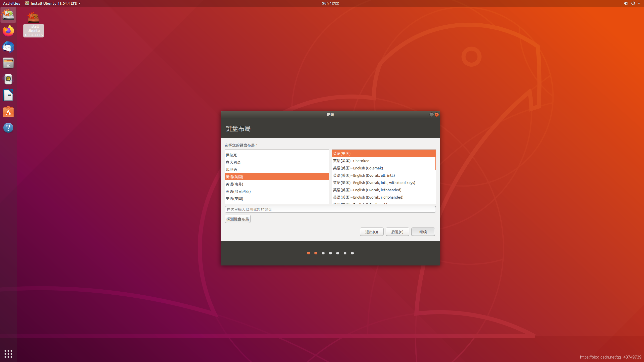Screen dimensions: 644x362
Task: Minimize the installer window
Action: pyautogui.click(x=431, y=115)
